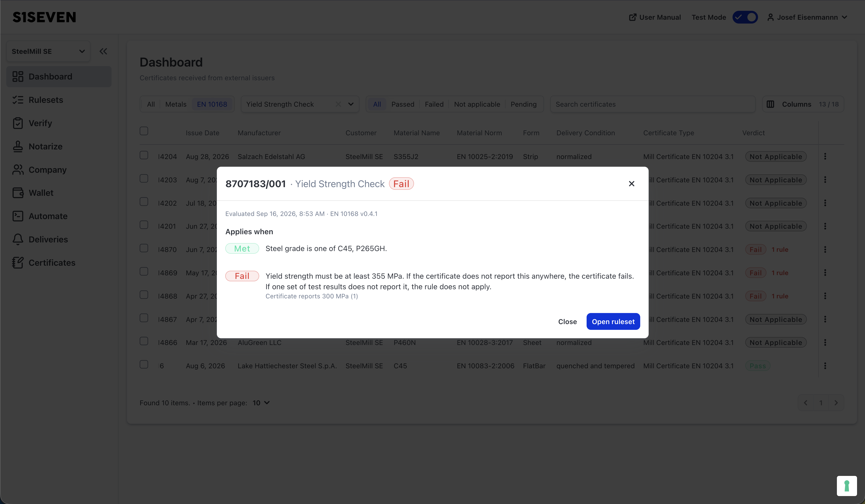This screenshot has width=865, height=504.
Task: Select the All schema filter tab
Action: click(151, 104)
